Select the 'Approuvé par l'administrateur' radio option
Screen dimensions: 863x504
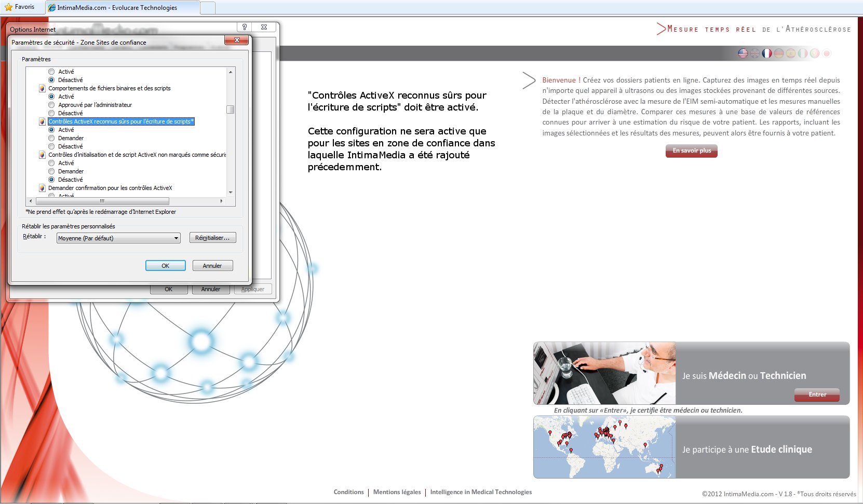51,105
